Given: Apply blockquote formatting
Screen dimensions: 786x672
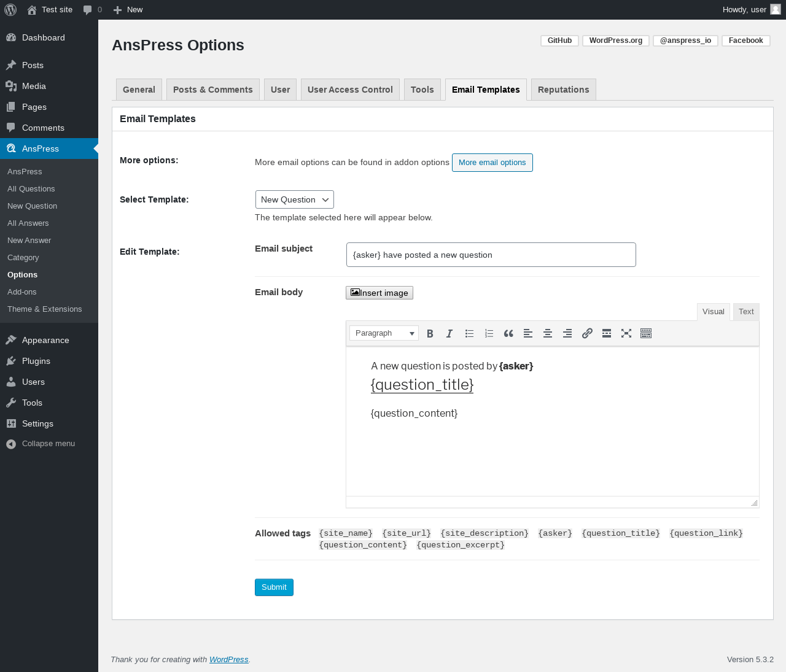Looking at the screenshot, I should 508,333.
